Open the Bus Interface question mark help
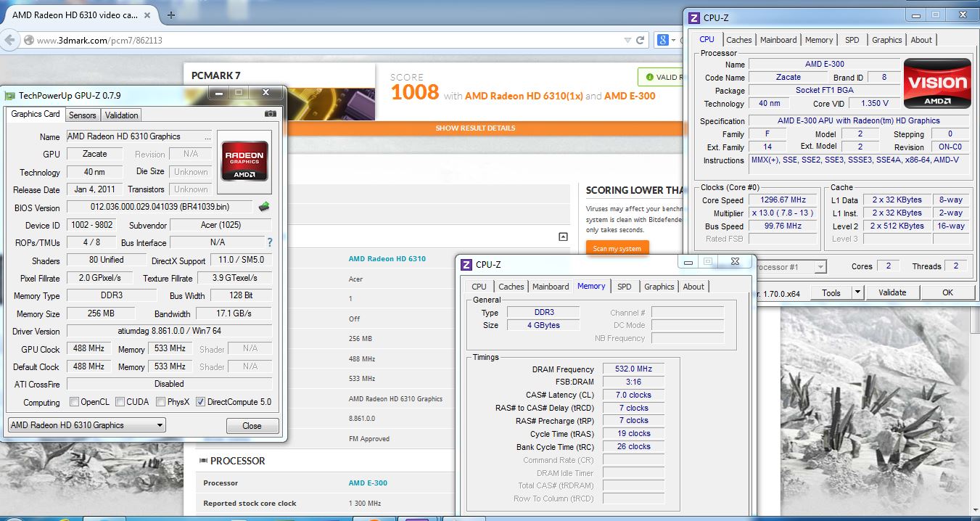Screen dimensions: 980x521 (x=270, y=242)
